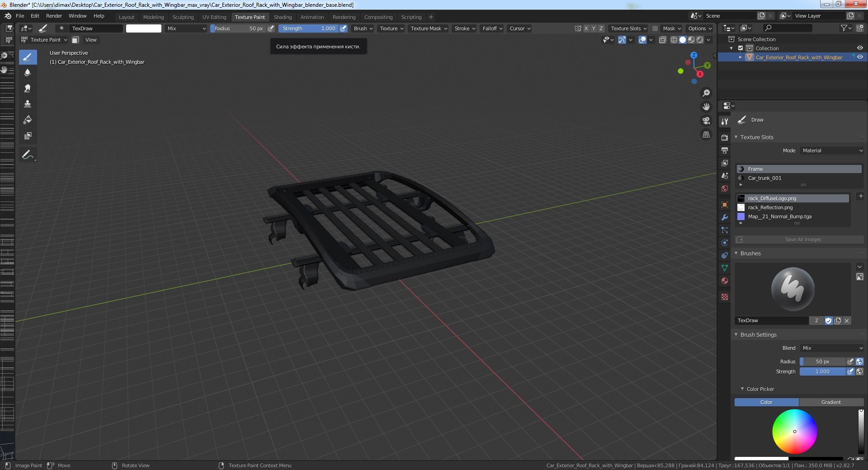Open the Render properties tab icon
Screen dimensions: 868x470
[x=725, y=137]
